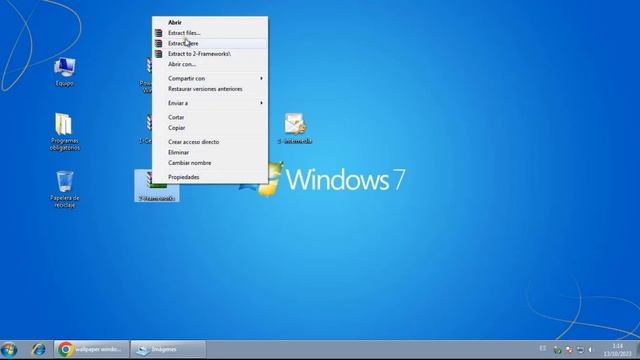The height and width of the screenshot is (360, 640).
Task: Select Crear acceso directo
Action: click(210, 142)
